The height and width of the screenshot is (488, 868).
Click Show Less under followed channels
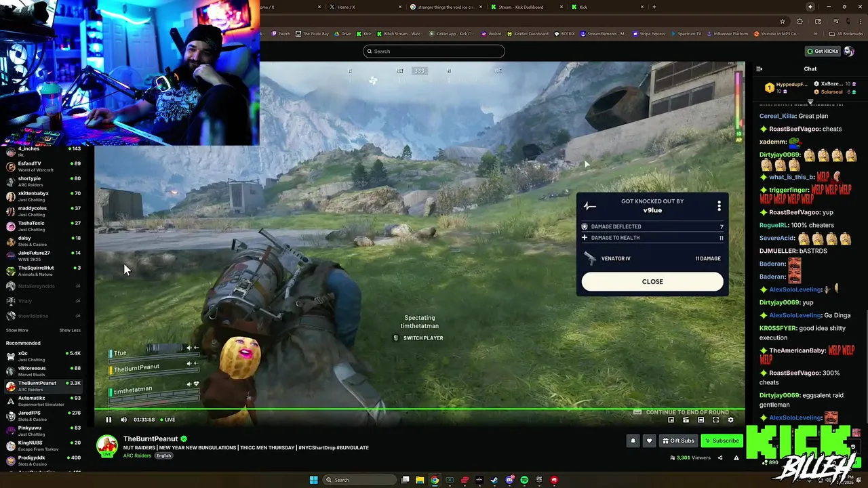pyautogui.click(x=70, y=330)
